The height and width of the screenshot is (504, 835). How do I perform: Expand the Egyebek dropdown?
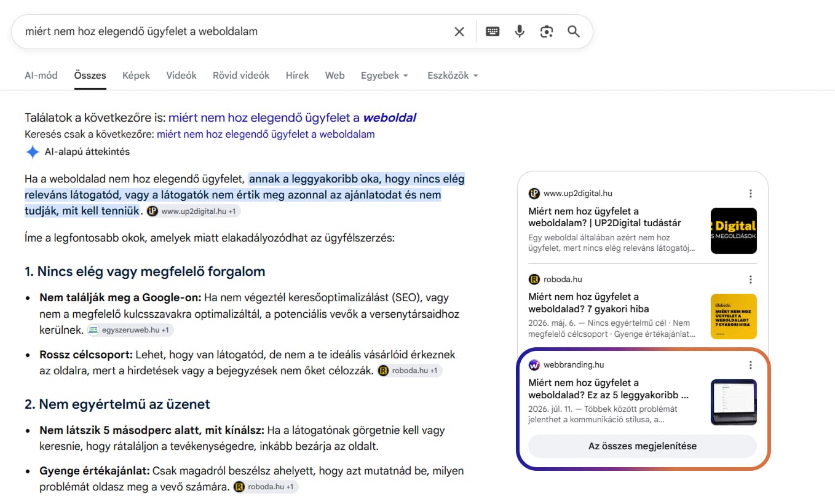pos(385,76)
